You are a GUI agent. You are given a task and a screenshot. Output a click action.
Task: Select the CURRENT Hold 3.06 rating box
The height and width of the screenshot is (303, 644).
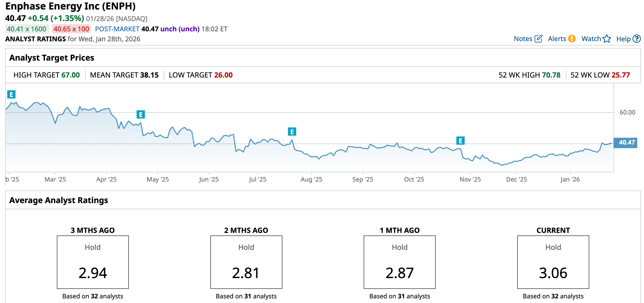553,262
